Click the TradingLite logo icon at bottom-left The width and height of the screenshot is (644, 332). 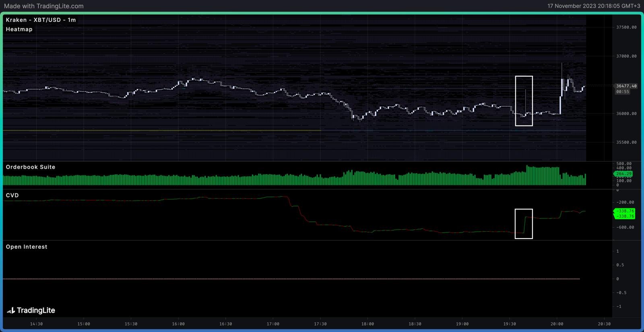tap(11, 311)
